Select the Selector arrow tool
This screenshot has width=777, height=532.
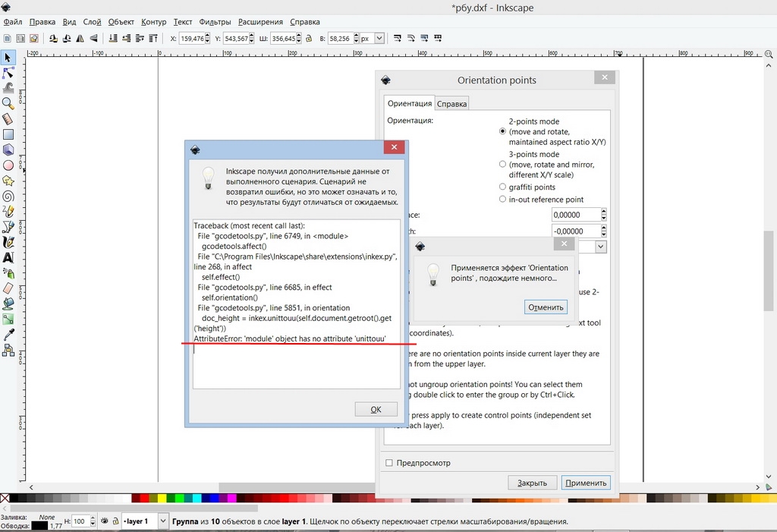8,58
